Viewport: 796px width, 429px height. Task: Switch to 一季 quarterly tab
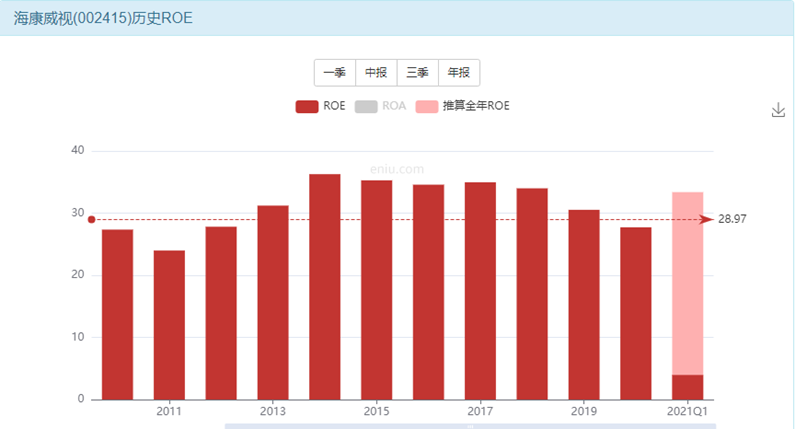(x=335, y=73)
